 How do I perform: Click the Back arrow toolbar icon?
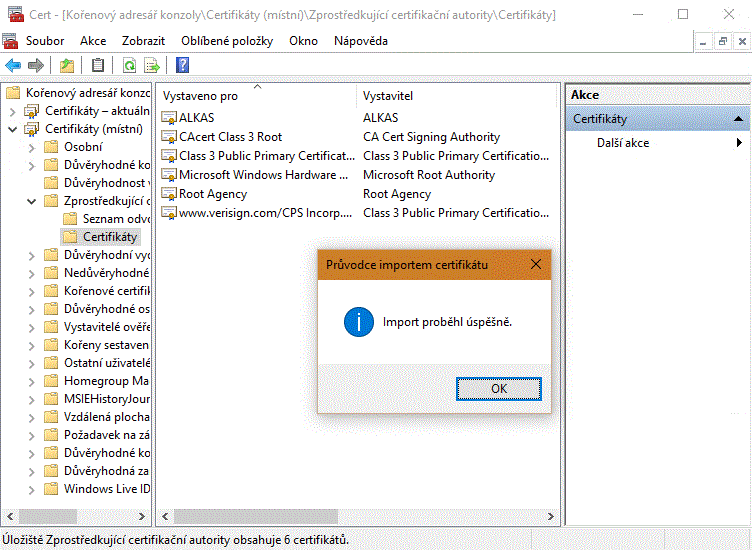[13, 66]
